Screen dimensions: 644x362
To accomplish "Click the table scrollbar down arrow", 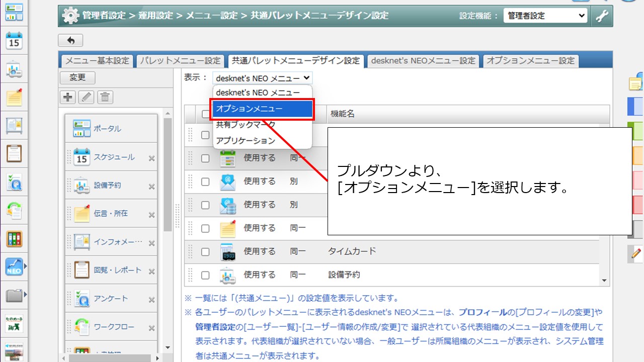I will [x=604, y=281].
